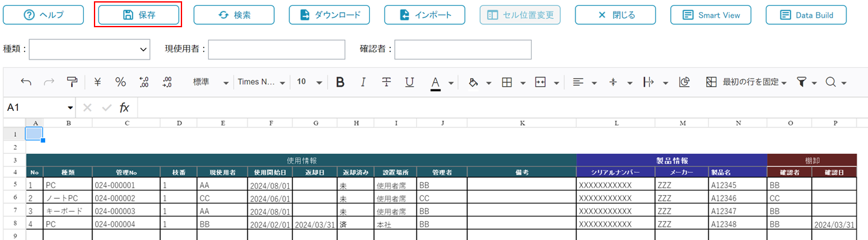This screenshot has height=240, width=868.
Task: Expand the fill color dropdown arrow
Action: 489,83
